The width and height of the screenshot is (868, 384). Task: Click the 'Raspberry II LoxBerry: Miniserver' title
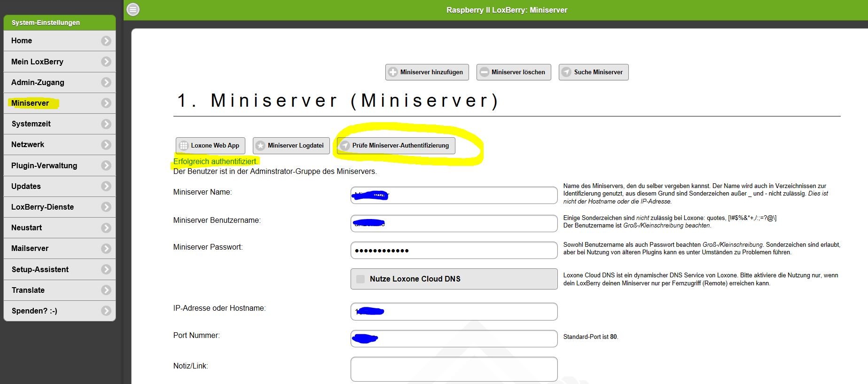coord(507,10)
